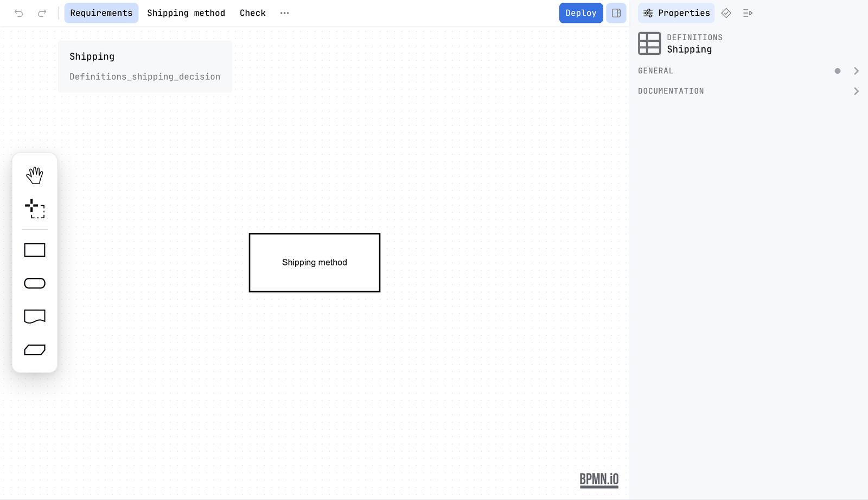868x500 pixels.
Task: Select the business knowledge model shape
Action: 35,350
